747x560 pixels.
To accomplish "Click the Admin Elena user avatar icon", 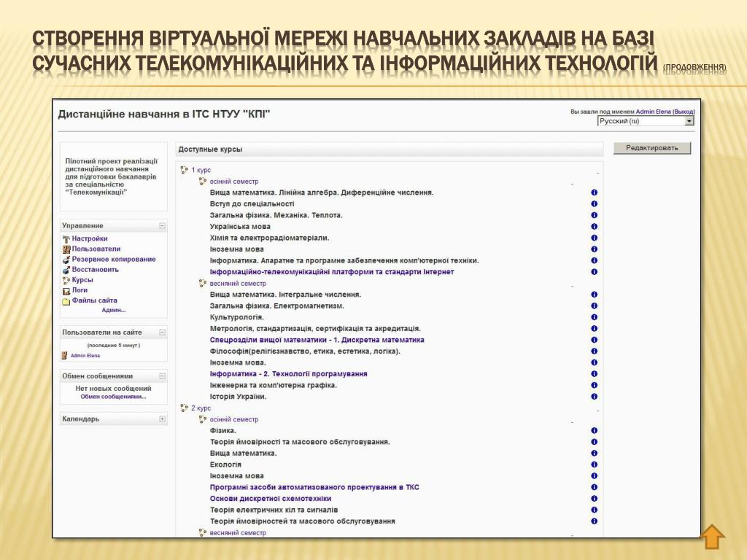I will (x=65, y=355).
